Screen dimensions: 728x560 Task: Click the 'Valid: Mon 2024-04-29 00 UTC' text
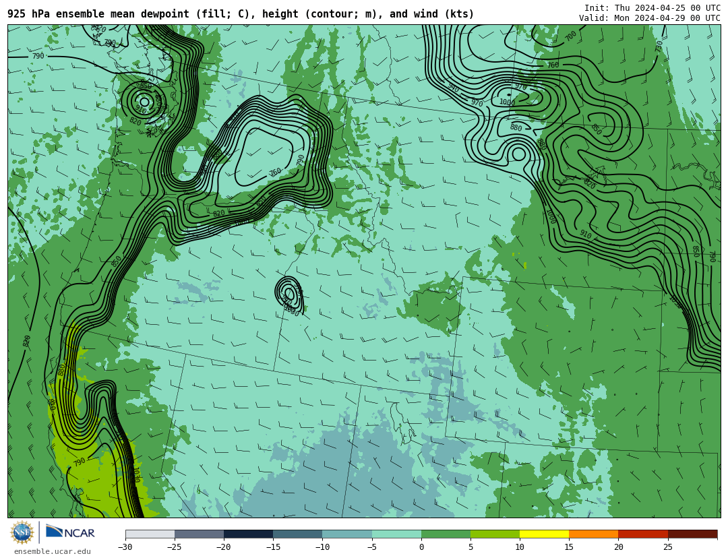tap(650, 18)
